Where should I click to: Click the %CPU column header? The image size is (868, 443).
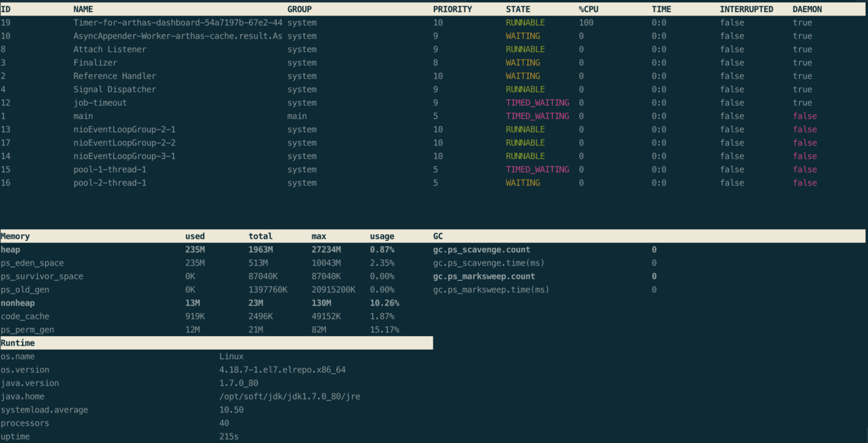pyautogui.click(x=589, y=9)
